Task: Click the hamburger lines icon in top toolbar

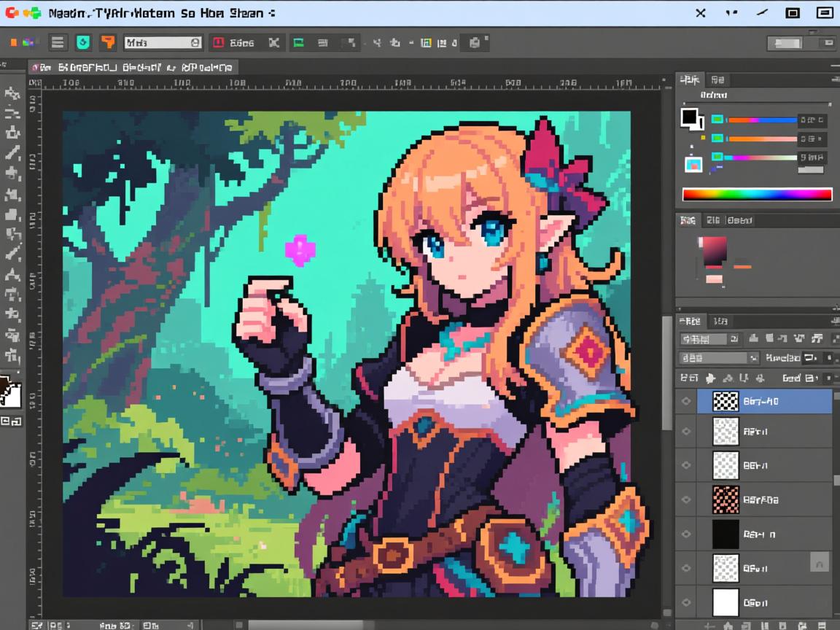Action: (x=58, y=43)
